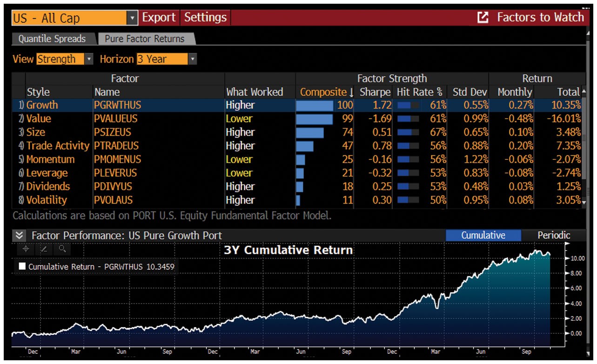Open the US - All Cap universe dropdown
The height and width of the screenshot is (364, 597).
pyautogui.click(x=132, y=18)
